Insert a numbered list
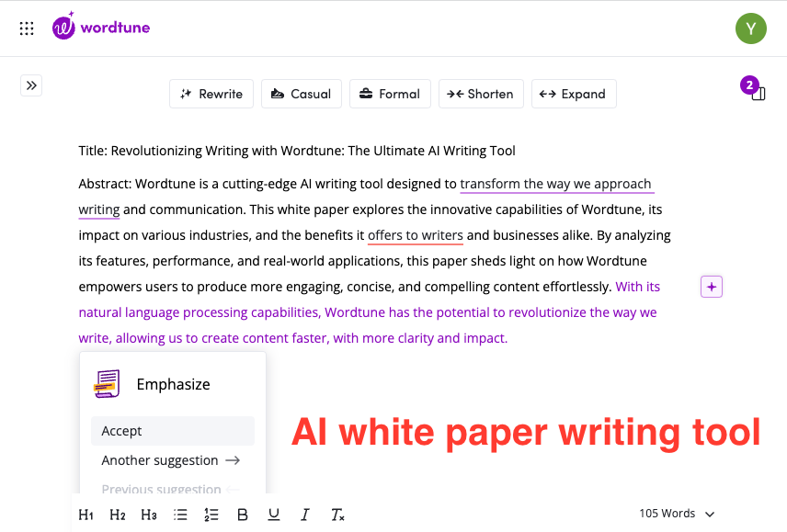 tap(211, 515)
